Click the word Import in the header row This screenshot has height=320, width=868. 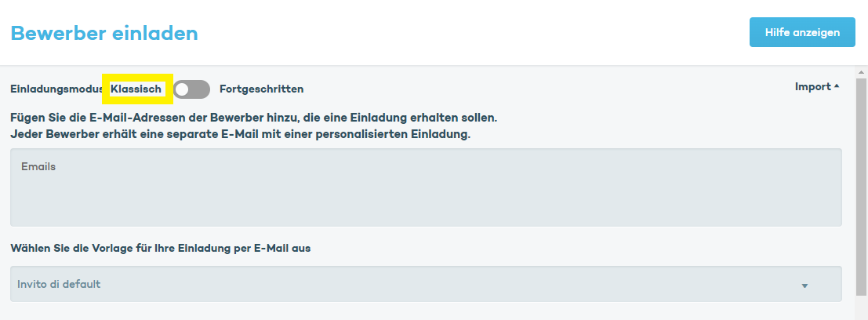812,87
